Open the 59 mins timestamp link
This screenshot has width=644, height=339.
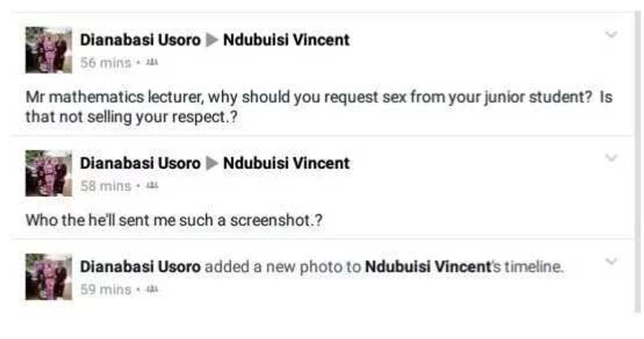click(106, 289)
